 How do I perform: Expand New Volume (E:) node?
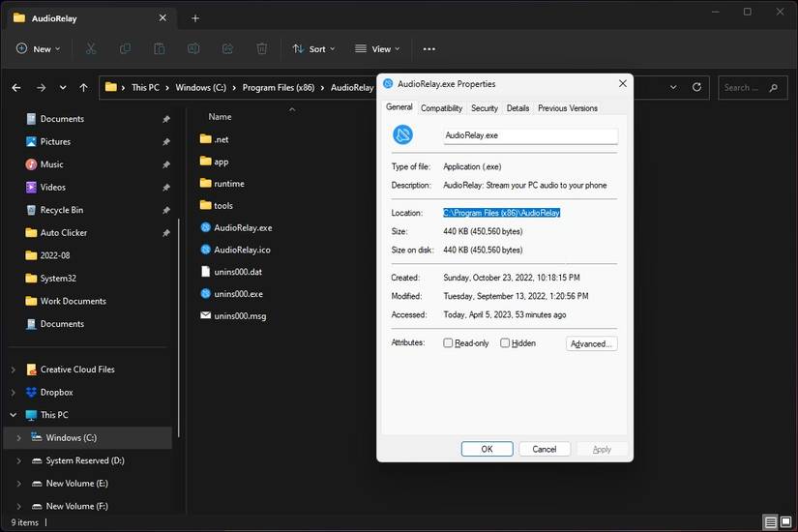pos(18,484)
